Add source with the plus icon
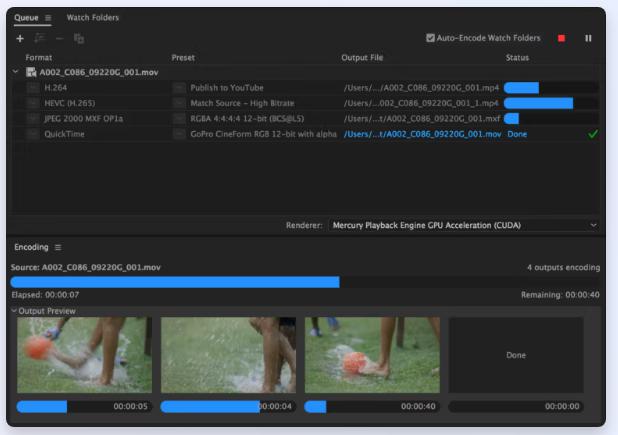This screenshot has width=618, height=435. click(x=20, y=39)
